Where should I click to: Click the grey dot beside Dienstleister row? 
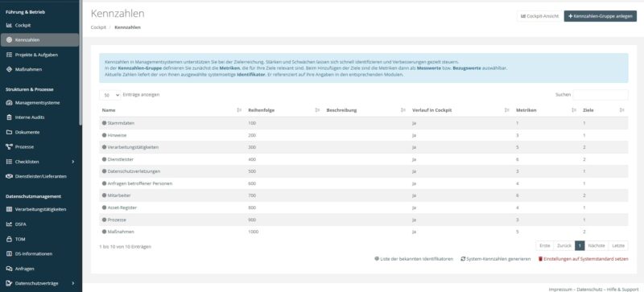(x=105, y=159)
